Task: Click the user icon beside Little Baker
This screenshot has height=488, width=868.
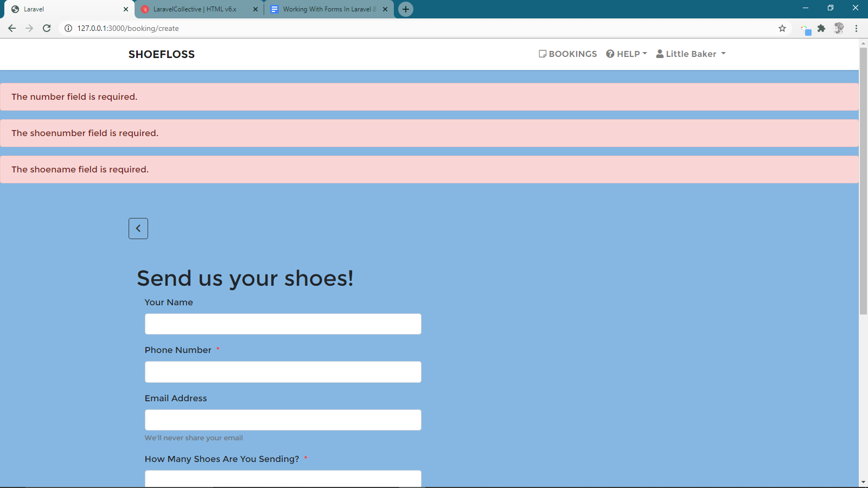Action: 659,54
